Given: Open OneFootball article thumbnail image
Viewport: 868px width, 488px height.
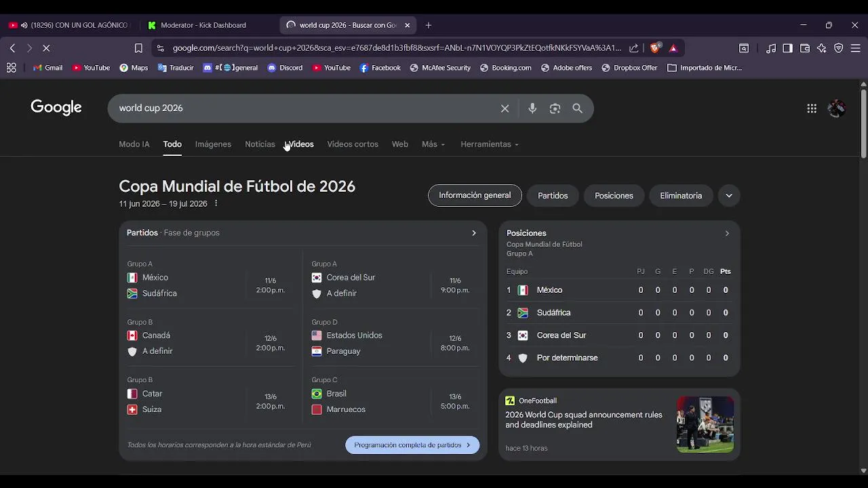Looking at the screenshot, I should [x=705, y=424].
